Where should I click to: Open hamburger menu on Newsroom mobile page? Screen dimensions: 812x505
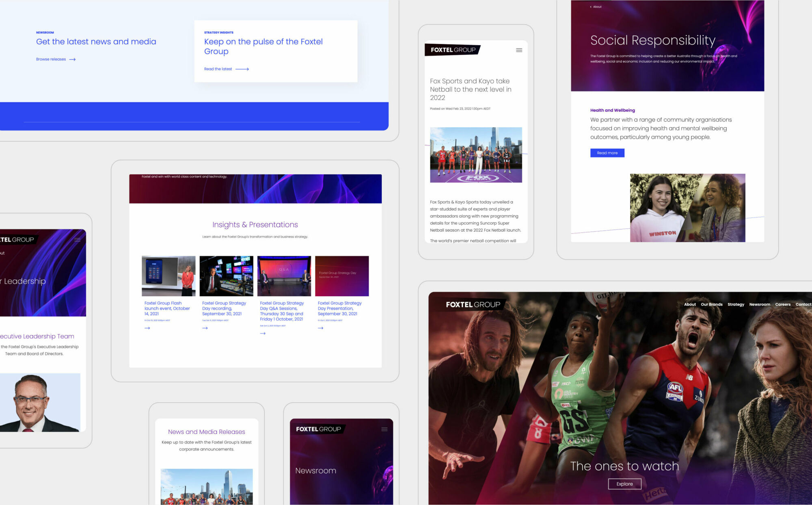point(384,429)
